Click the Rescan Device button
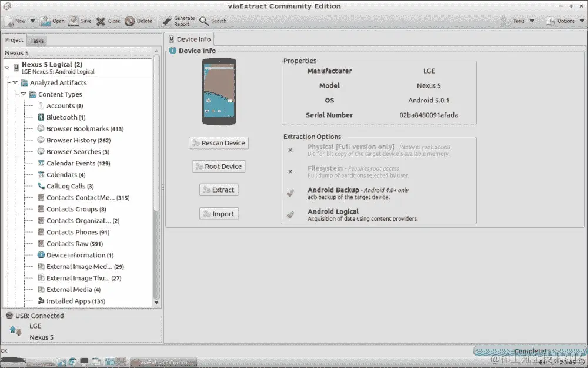Viewport: 588px width, 368px height. pos(219,143)
